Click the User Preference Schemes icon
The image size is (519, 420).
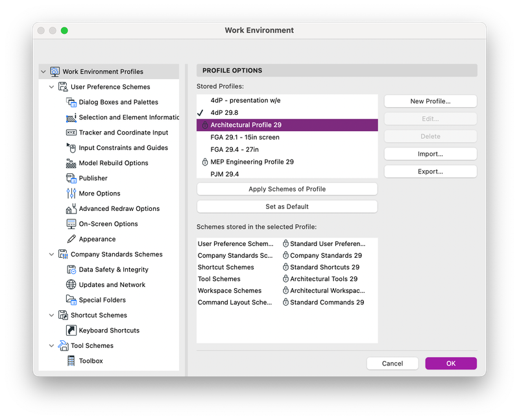[x=63, y=87]
